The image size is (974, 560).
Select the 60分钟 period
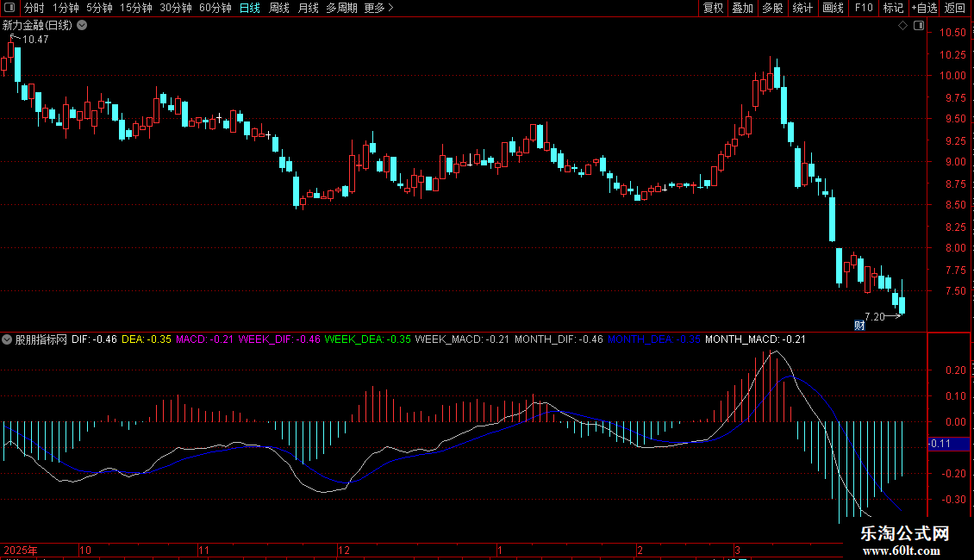point(215,8)
